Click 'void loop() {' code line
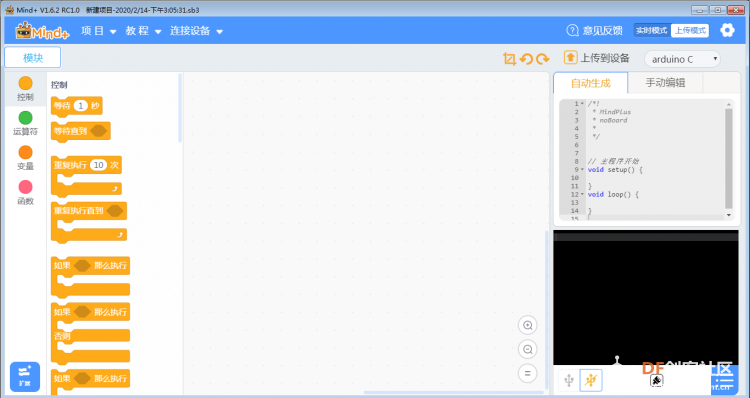The image size is (750, 398). pos(613,195)
